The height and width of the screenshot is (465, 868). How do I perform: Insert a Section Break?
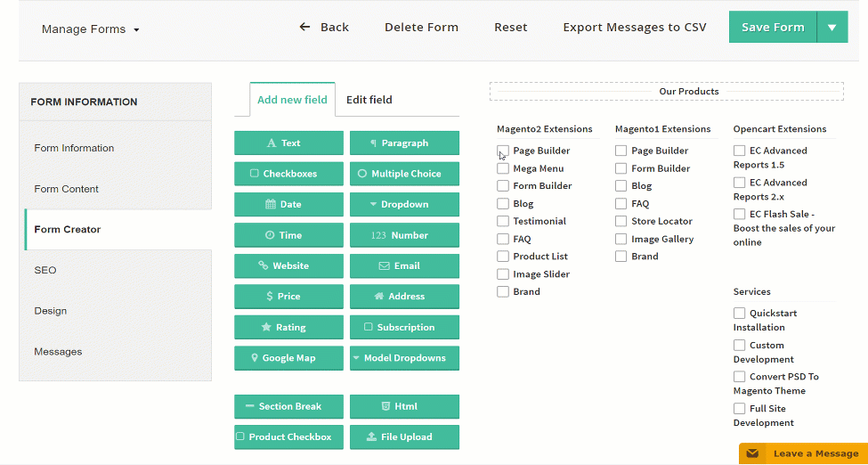[x=288, y=406]
